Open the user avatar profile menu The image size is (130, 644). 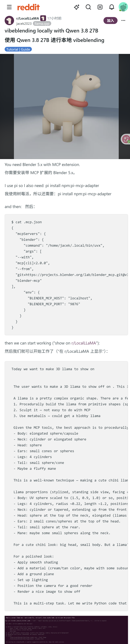click(123, 7)
